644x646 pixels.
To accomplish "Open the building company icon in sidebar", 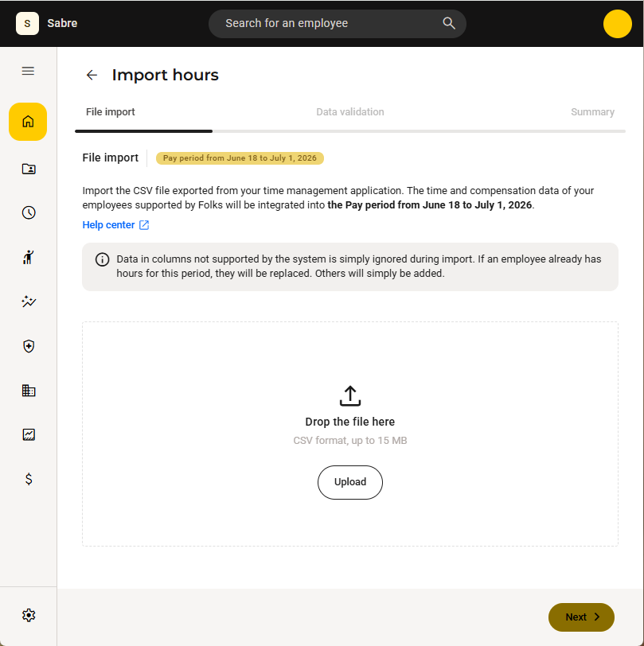I will point(29,390).
